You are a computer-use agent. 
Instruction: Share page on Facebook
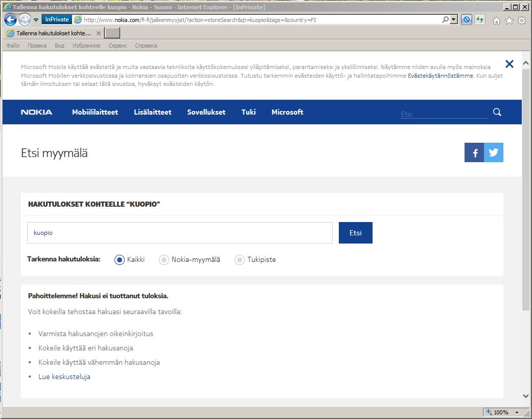(474, 152)
